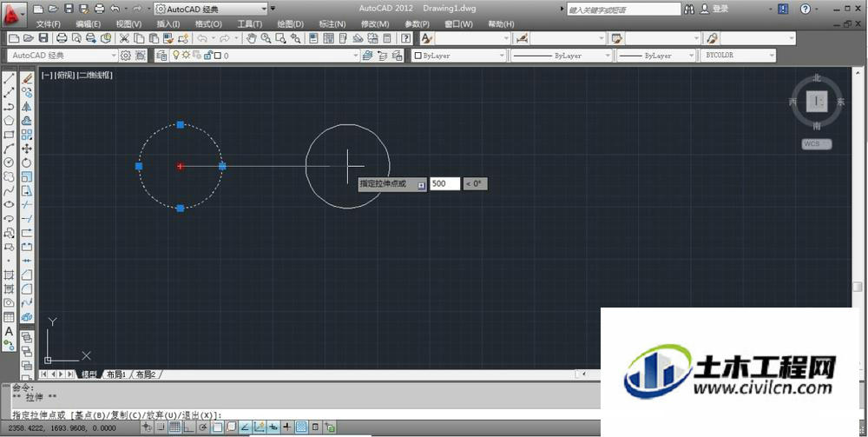
Task: Toggle Dynamic Input in status bar
Action: click(273, 427)
